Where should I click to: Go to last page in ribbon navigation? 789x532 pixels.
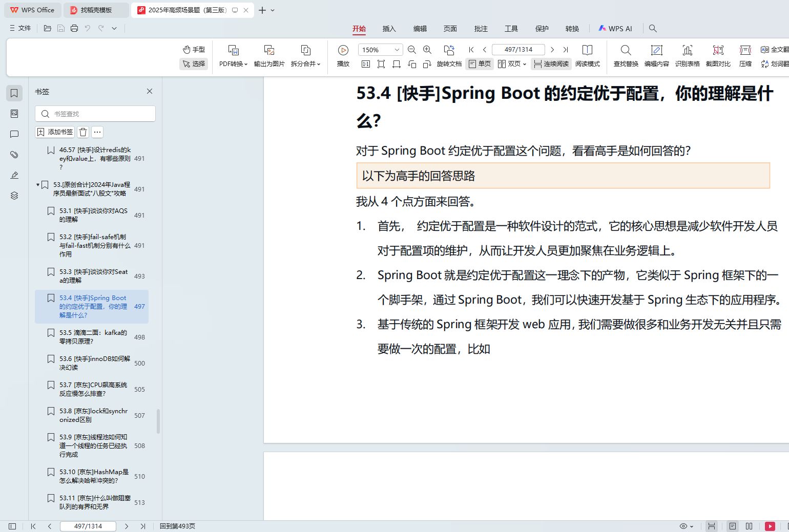coord(566,50)
